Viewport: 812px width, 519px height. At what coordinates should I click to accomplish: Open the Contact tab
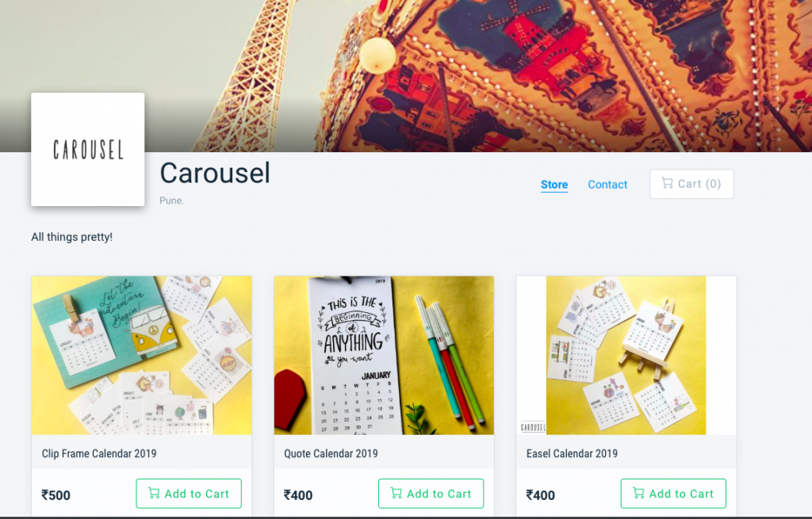point(607,185)
